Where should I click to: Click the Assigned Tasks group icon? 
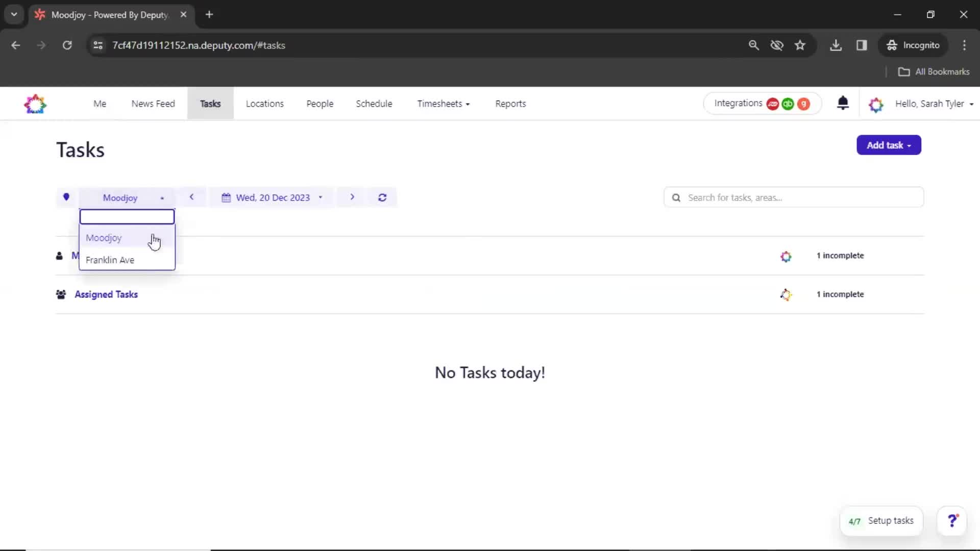tap(61, 294)
